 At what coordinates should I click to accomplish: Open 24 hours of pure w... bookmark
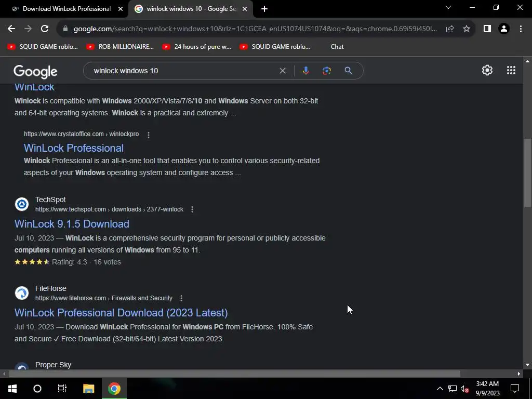[197, 47]
